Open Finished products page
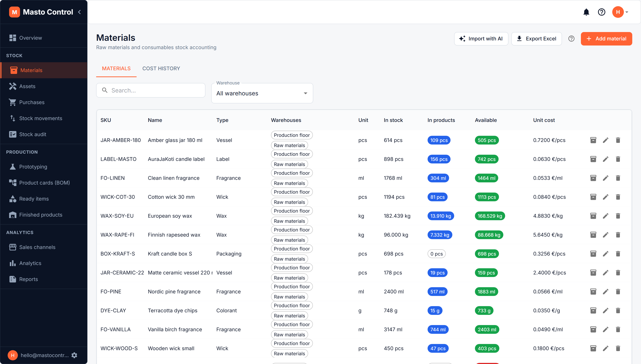 click(44, 215)
